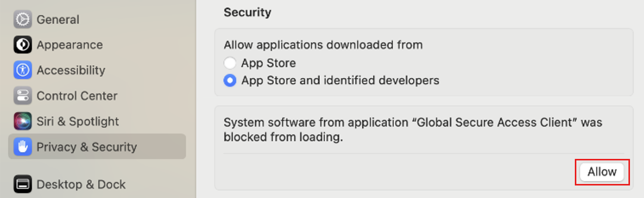Click the Appearance half-circle icon
Image resolution: width=644 pixels, height=198 pixels.
[x=23, y=45]
